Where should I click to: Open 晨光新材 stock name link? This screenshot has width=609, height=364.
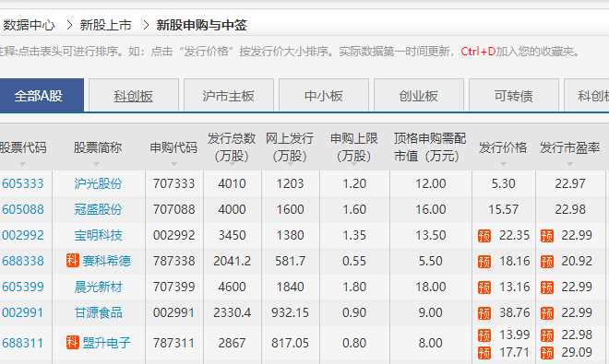coord(98,287)
